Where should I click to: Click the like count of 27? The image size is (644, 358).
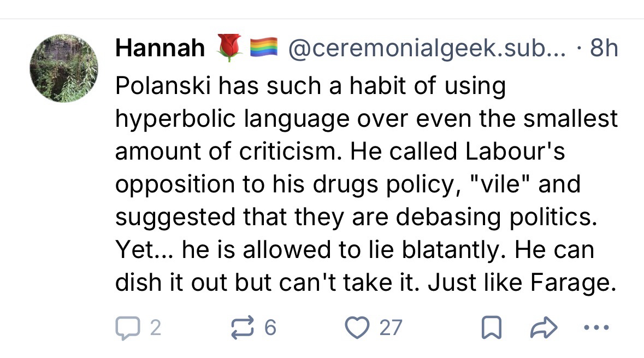[x=391, y=328]
